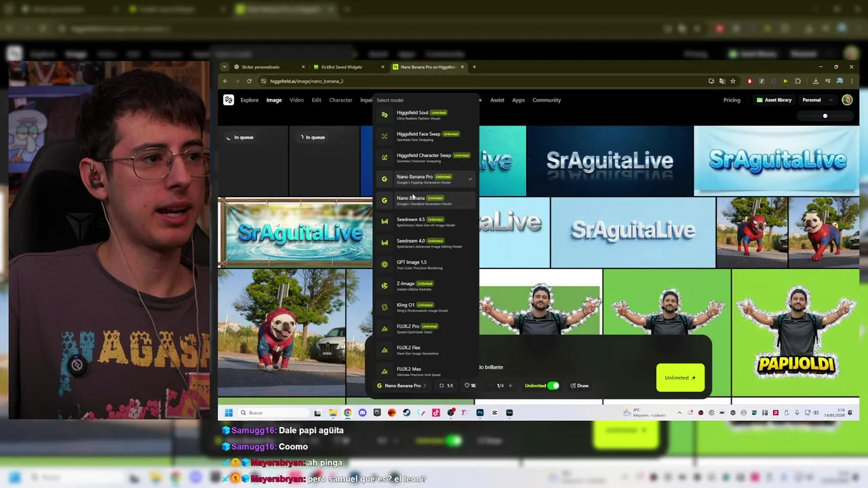The width and height of the screenshot is (868, 488).
Task: Open a new browser tab
Action: 474,67
